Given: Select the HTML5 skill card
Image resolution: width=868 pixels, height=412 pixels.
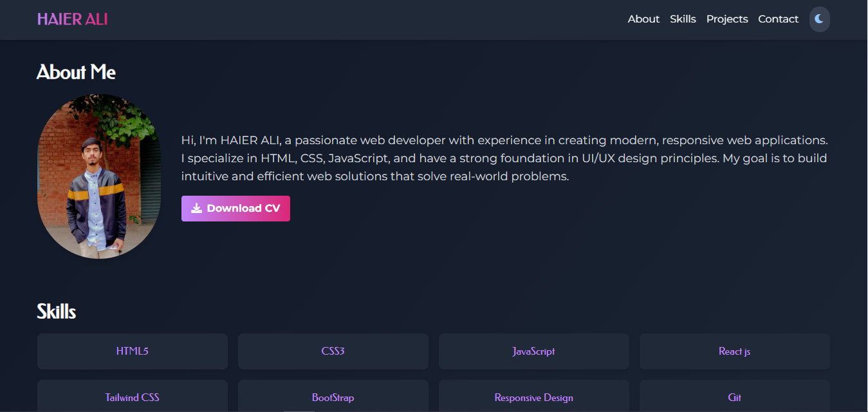Looking at the screenshot, I should pos(132,351).
